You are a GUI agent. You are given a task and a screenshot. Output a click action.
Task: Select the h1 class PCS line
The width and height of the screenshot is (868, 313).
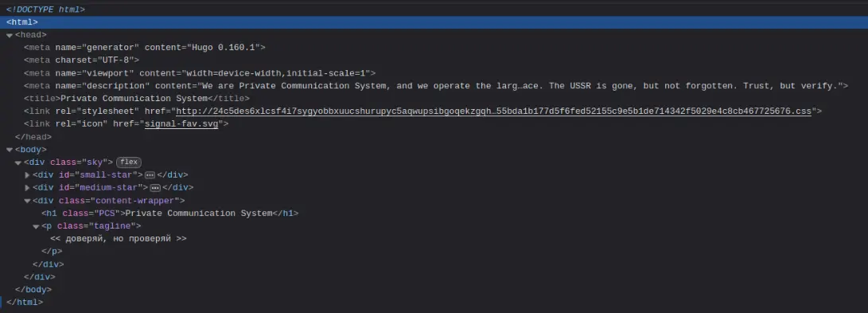(170, 213)
